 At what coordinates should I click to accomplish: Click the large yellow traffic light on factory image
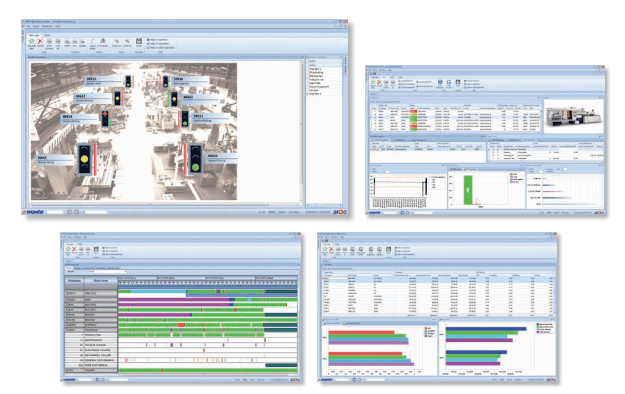pos(84,159)
